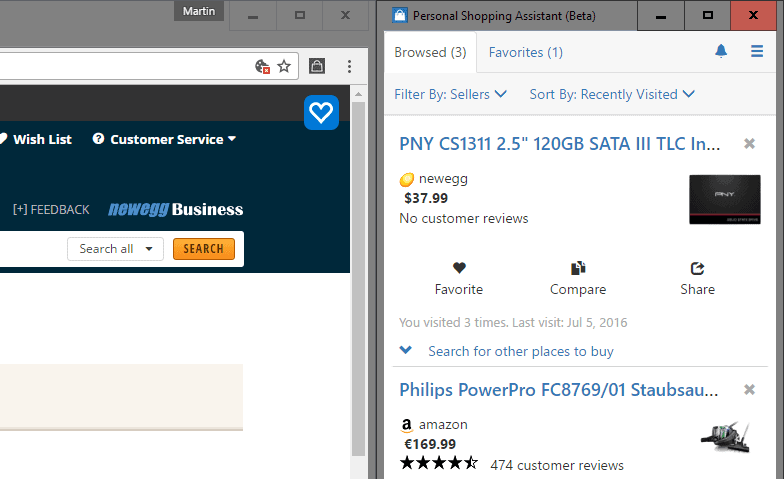
Task: Open Sort By Recently Visited dropdown
Action: click(x=612, y=94)
